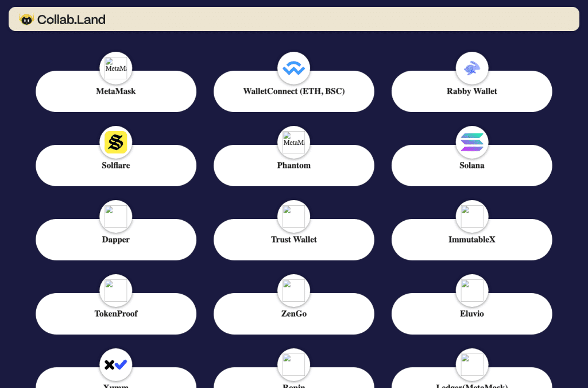This screenshot has height=388, width=588.
Task: Click the ZenGo wallet icon
Action: [x=293, y=290]
